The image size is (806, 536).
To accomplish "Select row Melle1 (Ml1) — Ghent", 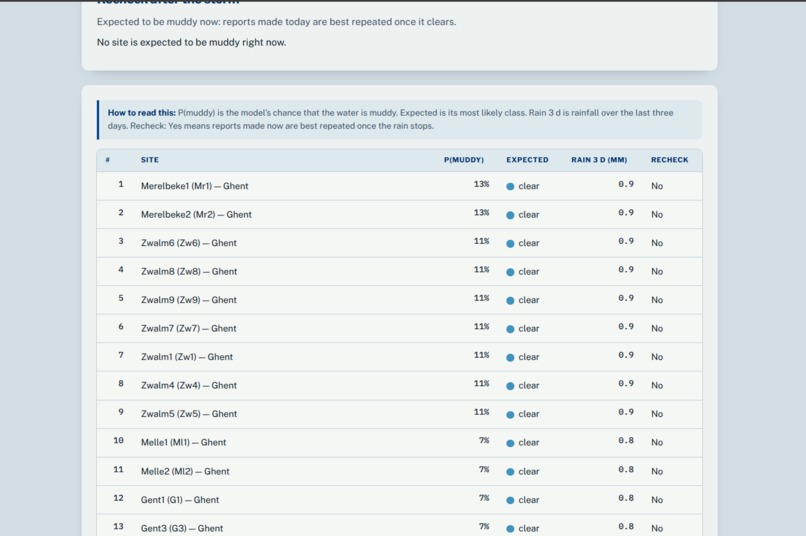I will click(399, 442).
